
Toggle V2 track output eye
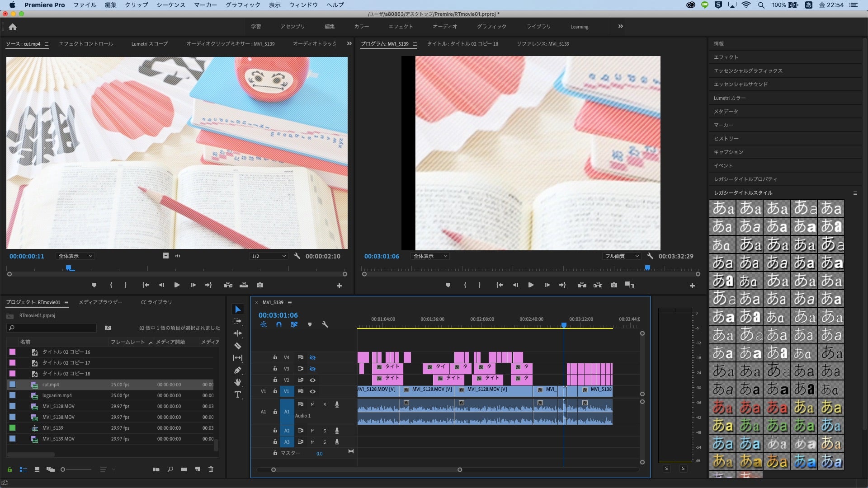[x=312, y=380]
